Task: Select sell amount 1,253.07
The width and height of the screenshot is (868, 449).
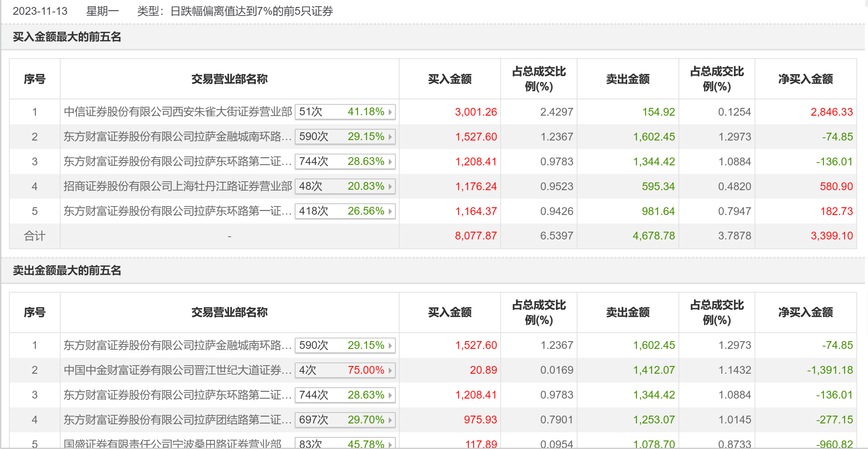Action: pyautogui.click(x=654, y=420)
